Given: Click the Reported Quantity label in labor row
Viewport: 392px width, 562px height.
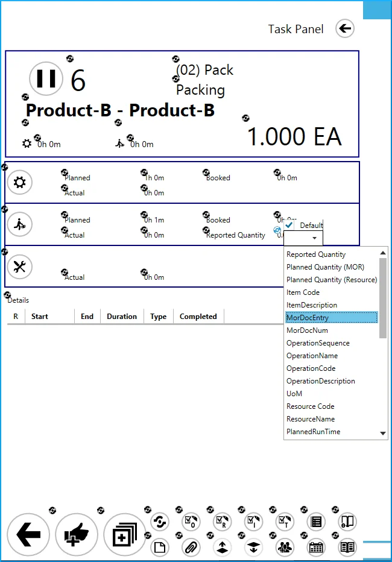Looking at the screenshot, I should point(236,235).
